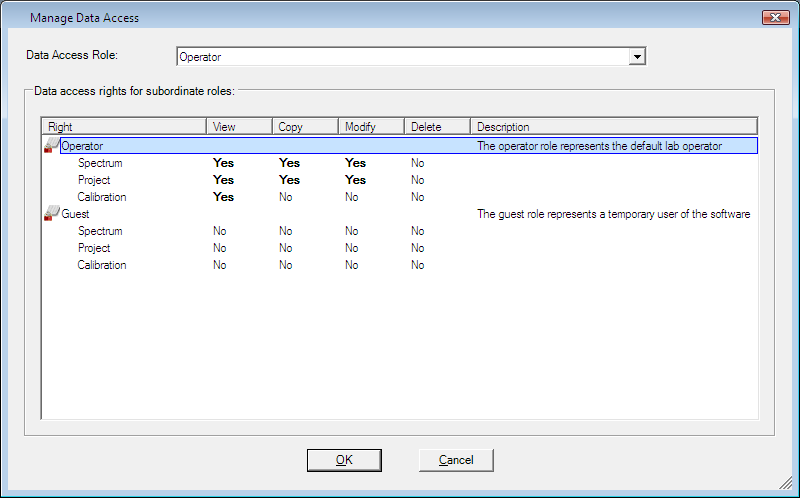Click the Operator role icon
The height and width of the screenshot is (498, 800).
51,146
